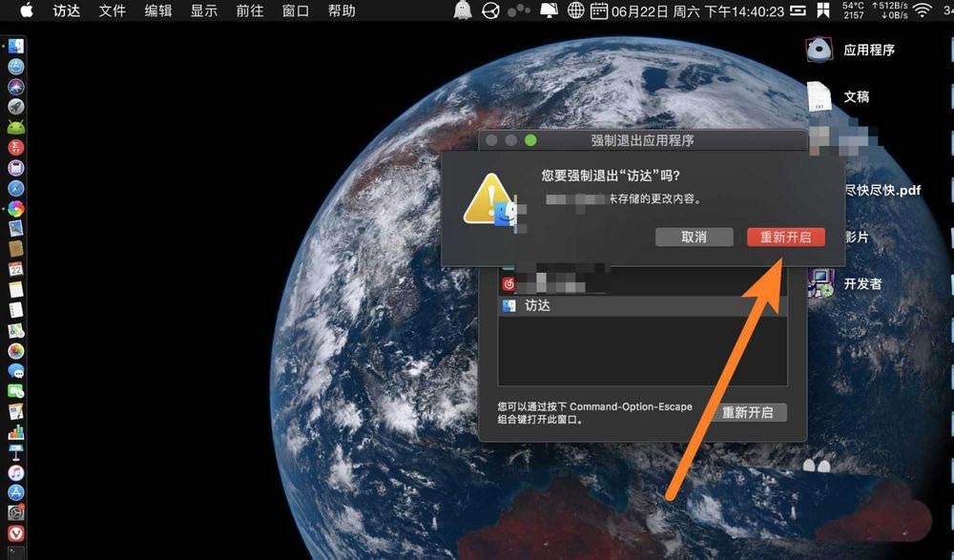Click the Finder icon in the dock
954x560 pixels.
tap(16, 46)
